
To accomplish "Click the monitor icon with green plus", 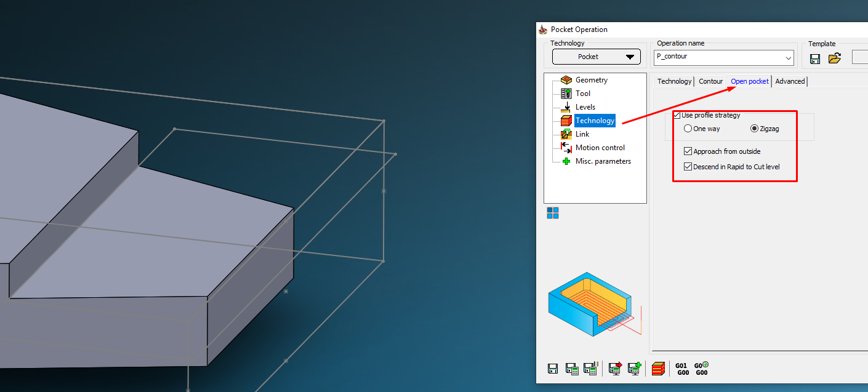I will pos(635,369).
